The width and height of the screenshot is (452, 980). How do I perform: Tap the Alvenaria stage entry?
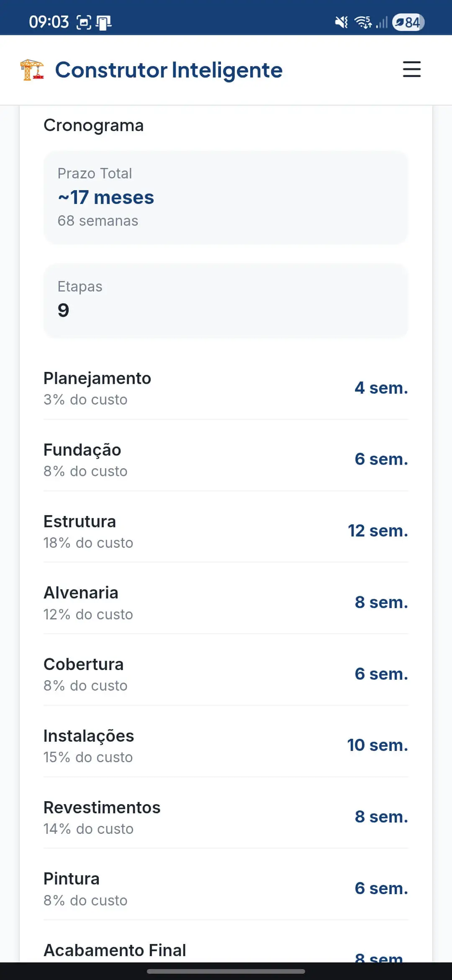coord(226,603)
